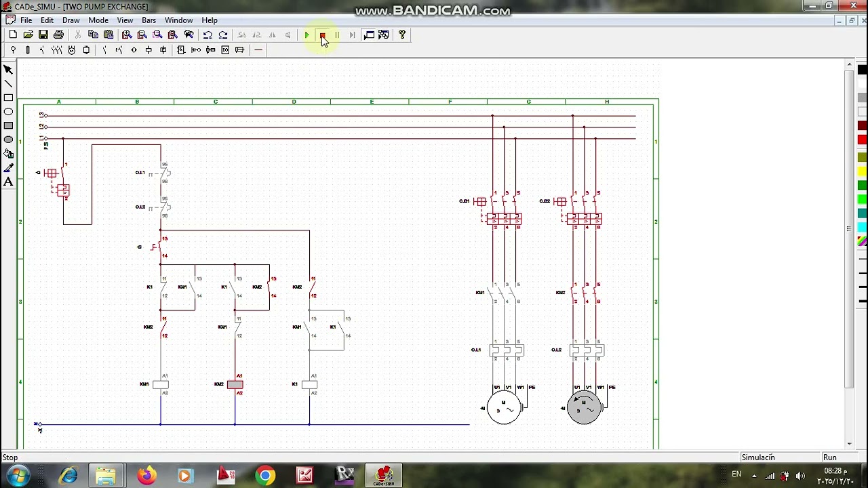Open the File menu
This screenshot has height=488, width=868.
[26, 20]
